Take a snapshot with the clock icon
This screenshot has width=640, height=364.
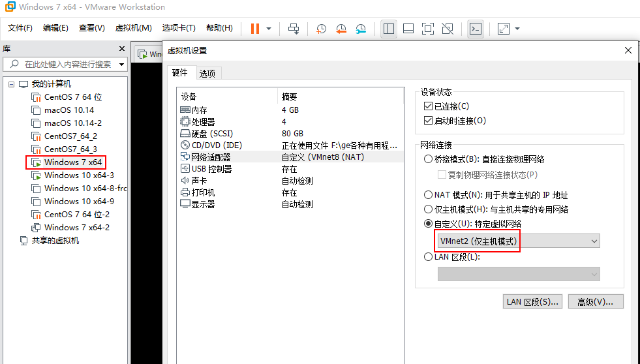tap(321, 29)
